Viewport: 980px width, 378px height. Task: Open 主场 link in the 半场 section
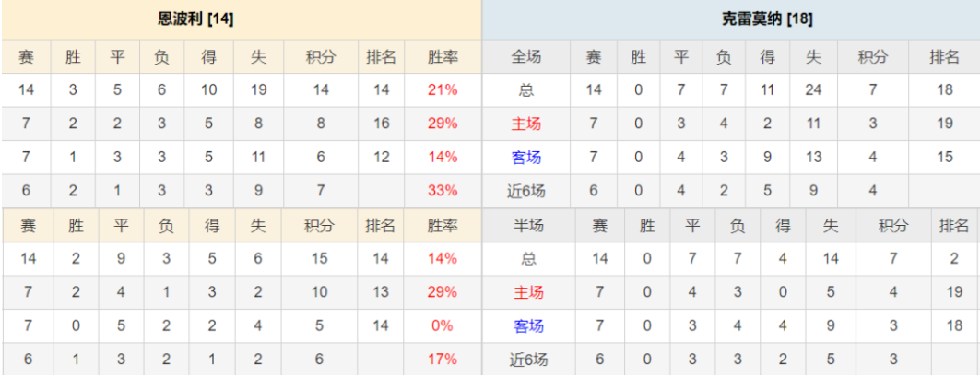point(527,293)
